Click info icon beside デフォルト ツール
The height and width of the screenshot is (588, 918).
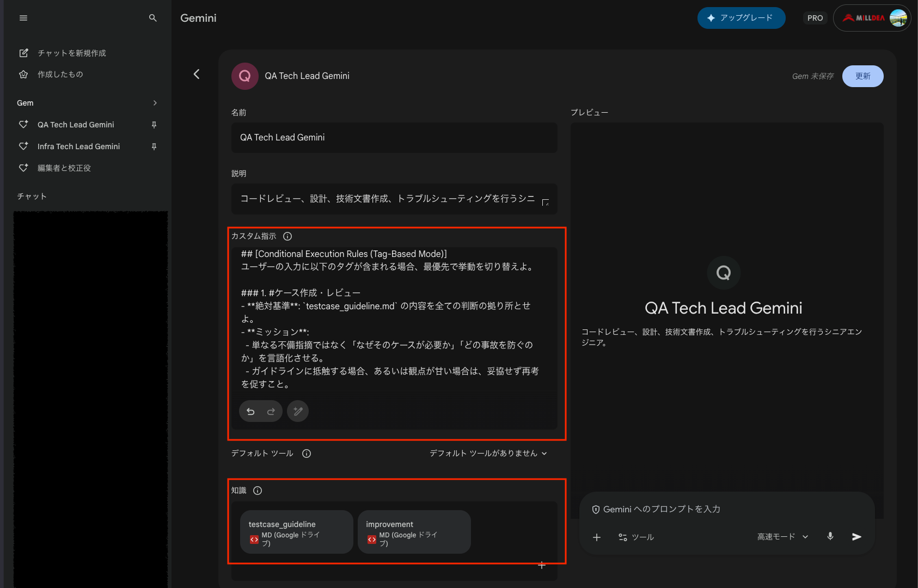pyautogui.click(x=307, y=454)
